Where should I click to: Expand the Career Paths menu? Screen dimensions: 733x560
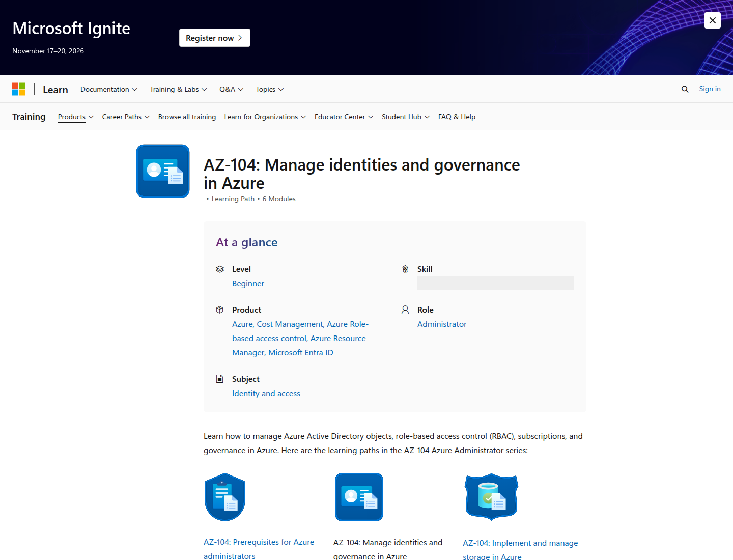point(126,117)
